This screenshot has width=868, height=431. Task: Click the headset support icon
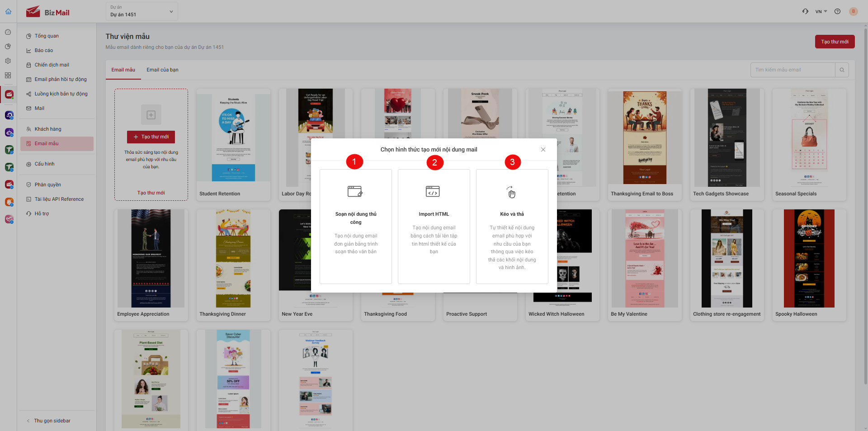pos(805,12)
